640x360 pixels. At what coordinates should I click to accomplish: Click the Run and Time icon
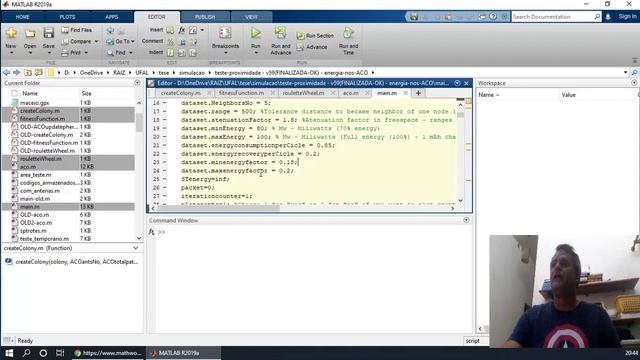pyautogui.click(x=348, y=33)
